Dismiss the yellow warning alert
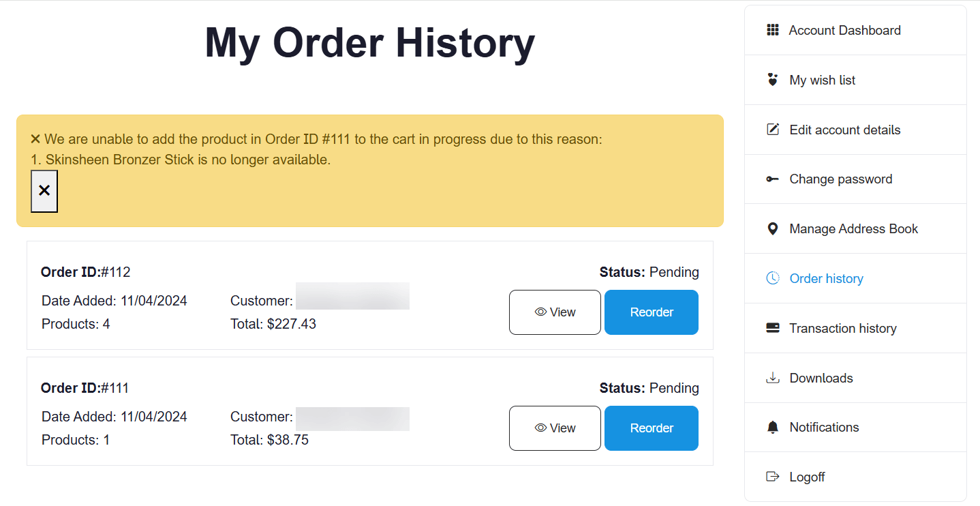 pos(44,191)
